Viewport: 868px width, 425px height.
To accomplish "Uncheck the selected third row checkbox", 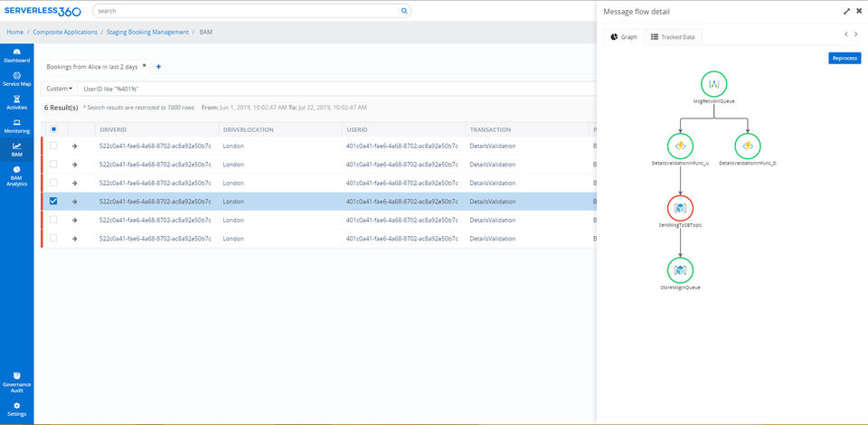I will coord(53,202).
